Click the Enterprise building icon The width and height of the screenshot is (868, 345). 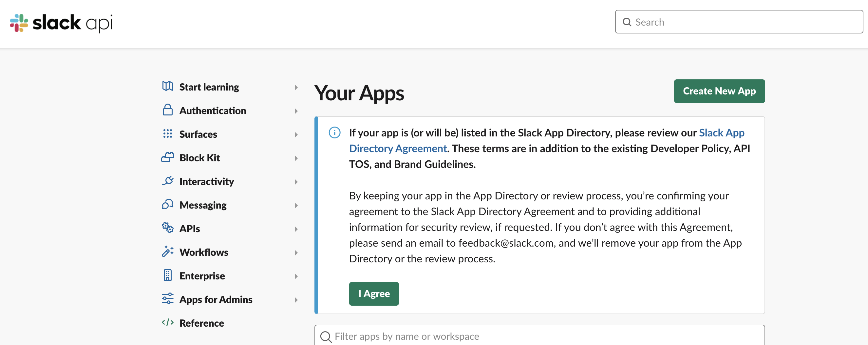167,275
